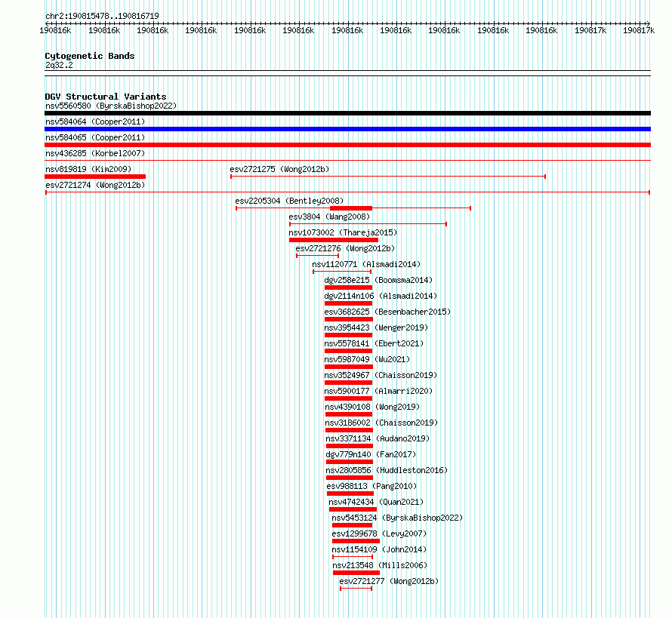This screenshot has height=618, width=672.
Task: Open the esv3804 (Wang2008) label
Action: pyautogui.click(x=329, y=217)
